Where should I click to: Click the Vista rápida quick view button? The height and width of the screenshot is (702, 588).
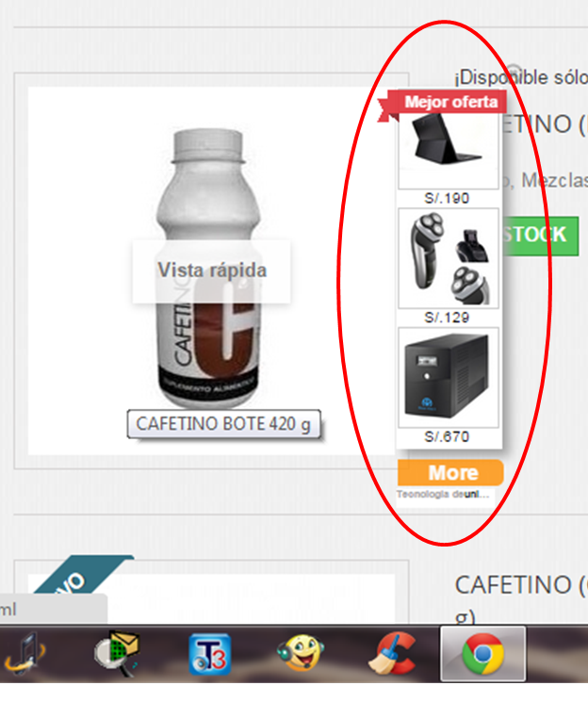tap(211, 270)
